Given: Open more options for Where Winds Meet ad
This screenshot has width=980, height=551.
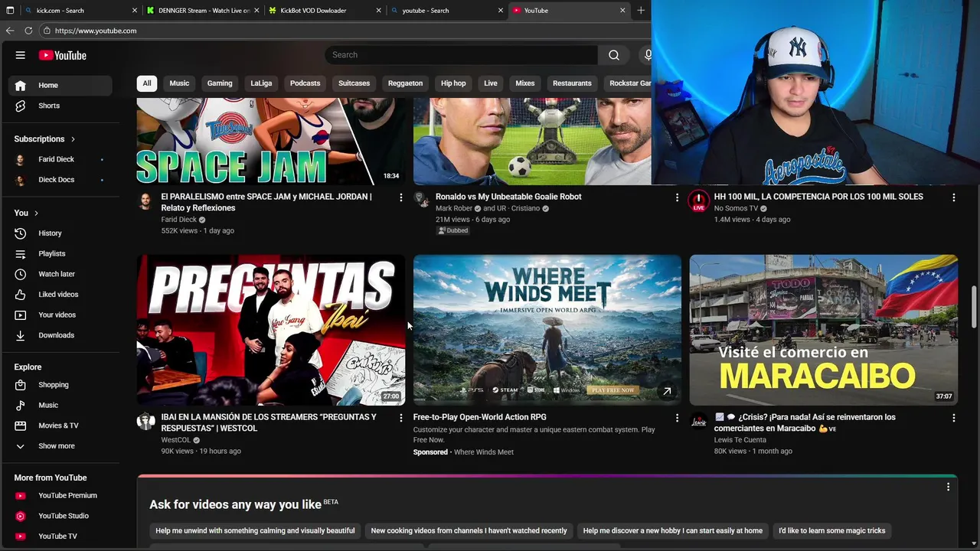Looking at the screenshot, I should pos(677,418).
